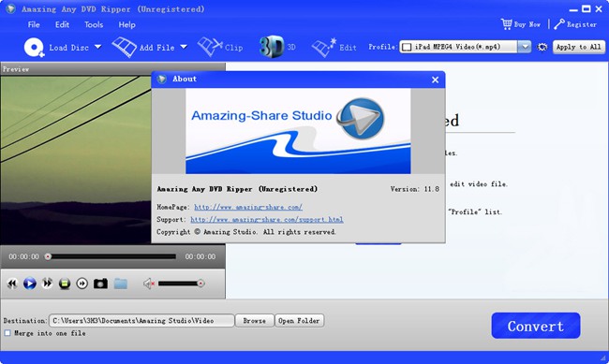Open the Help menu
The width and height of the screenshot is (609, 364).
pyautogui.click(x=127, y=25)
